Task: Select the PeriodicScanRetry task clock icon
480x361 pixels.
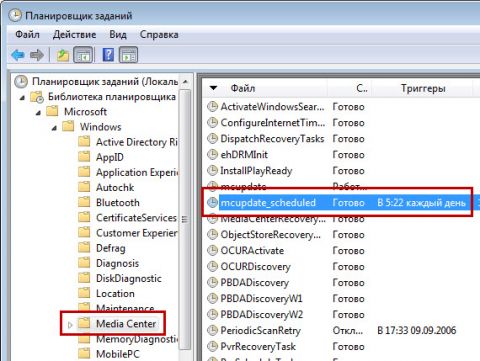Action: (x=212, y=331)
